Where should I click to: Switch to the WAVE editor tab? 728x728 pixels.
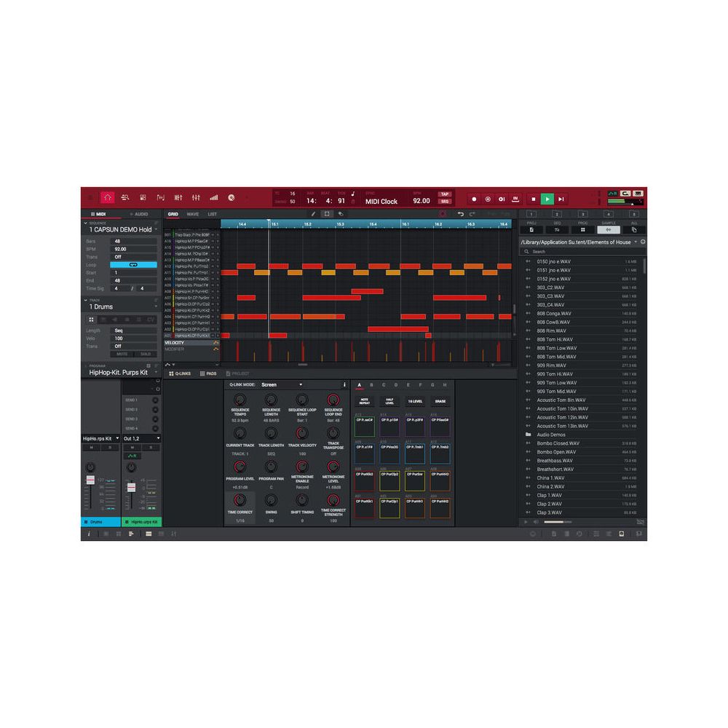192,214
